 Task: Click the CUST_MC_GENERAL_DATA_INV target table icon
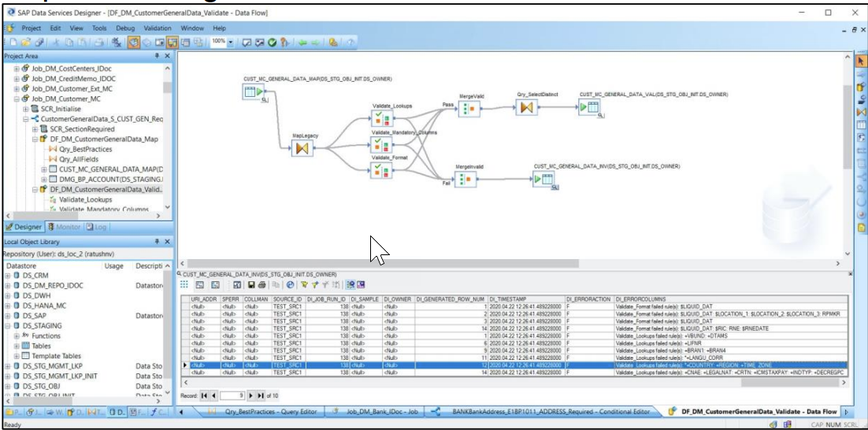tap(545, 179)
